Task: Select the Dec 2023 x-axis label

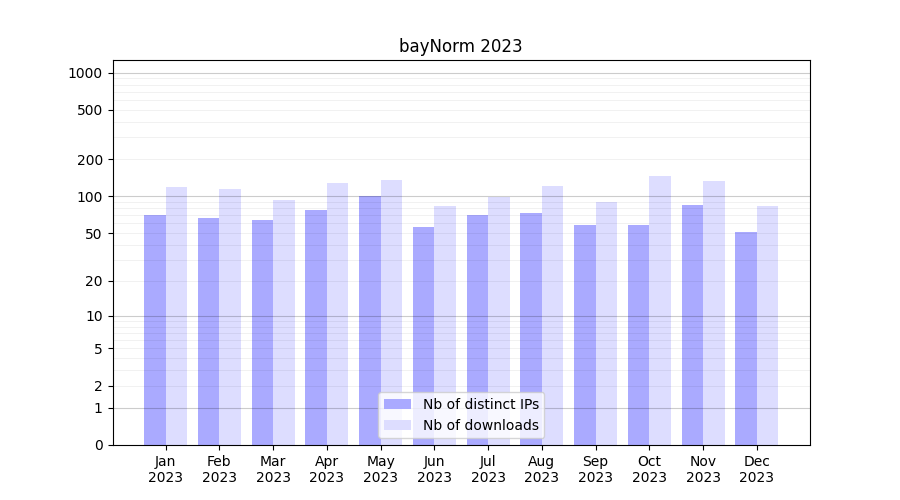Action: (x=756, y=469)
